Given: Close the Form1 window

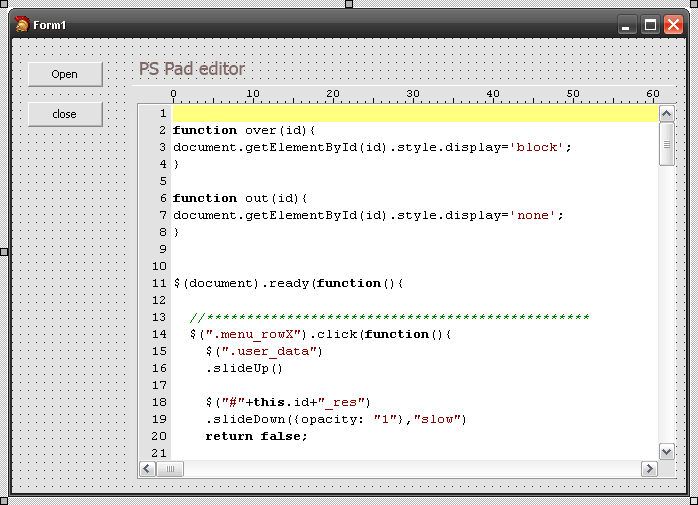Looking at the screenshot, I should pyautogui.click(x=673, y=25).
